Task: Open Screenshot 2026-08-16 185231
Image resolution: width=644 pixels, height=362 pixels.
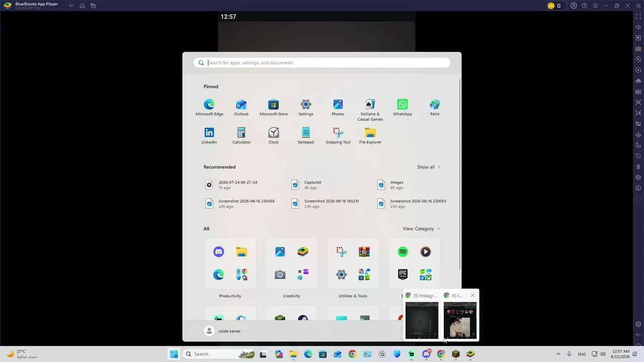Action: [x=326, y=203]
